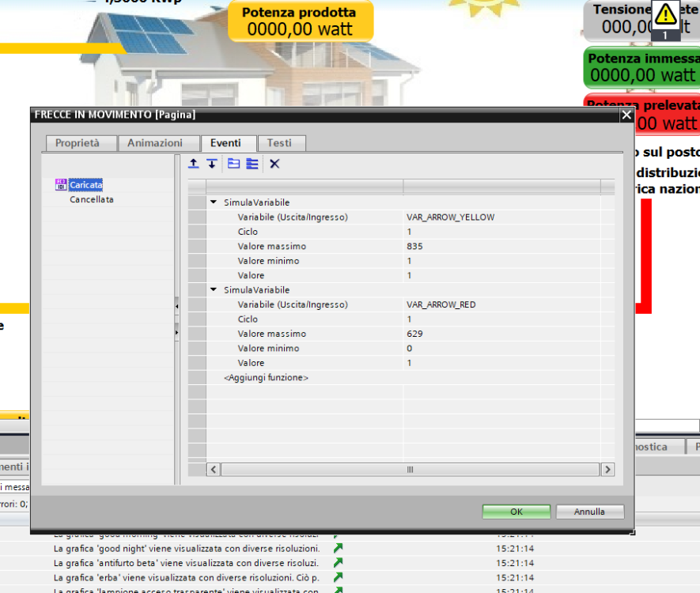700x593 pixels.
Task: Click the warning triangle indicator icon
Action: (666, 14)
